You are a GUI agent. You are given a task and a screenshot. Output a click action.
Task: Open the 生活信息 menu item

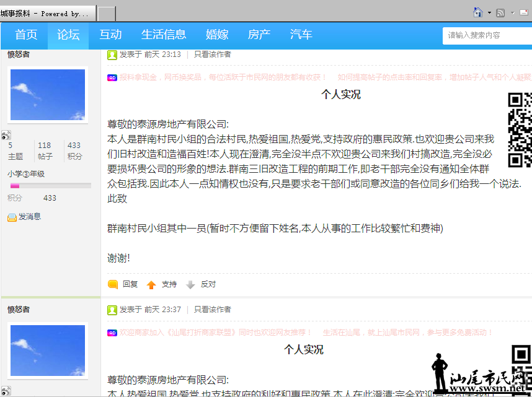click(x=164, y=35)
